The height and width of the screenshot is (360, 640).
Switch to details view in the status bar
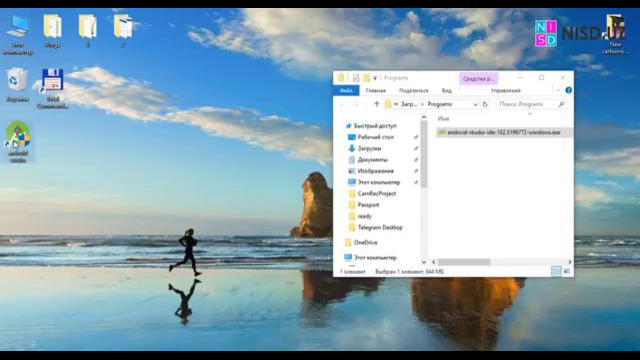[x=556, y=271]
